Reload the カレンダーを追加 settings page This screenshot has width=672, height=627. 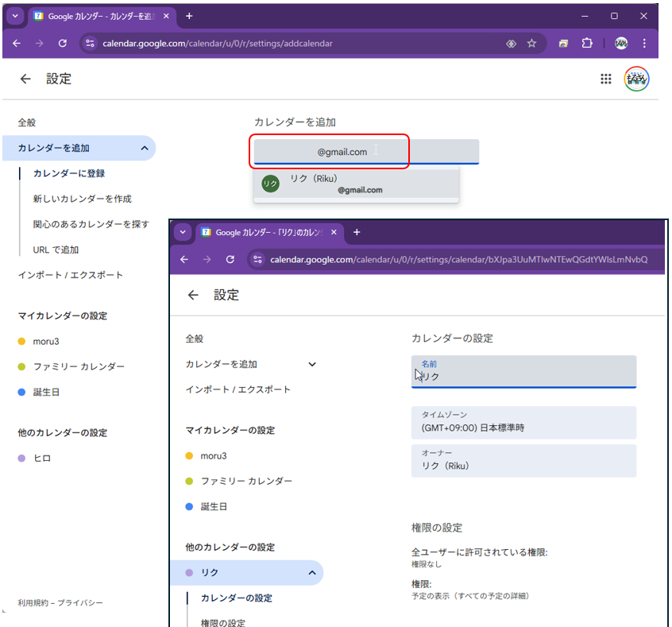point(63,44)
